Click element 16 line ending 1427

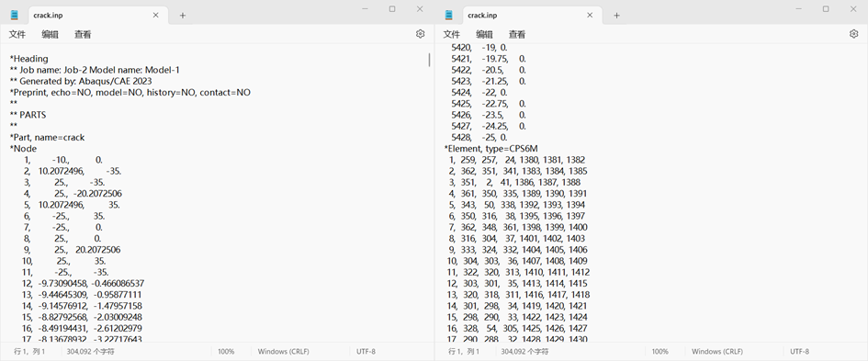pos(517,328)
